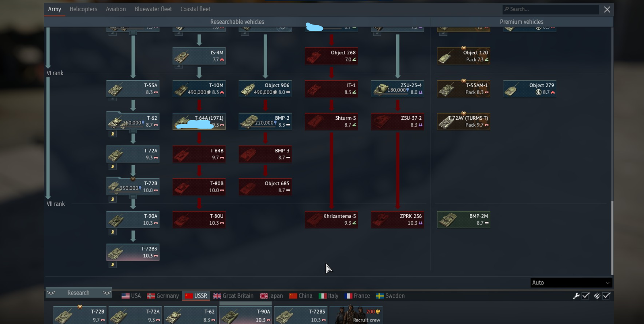The width and height of the screenshot is (644, 324).
Task: Expand the group folder under T-62
Action: click(x=113, y=134)
